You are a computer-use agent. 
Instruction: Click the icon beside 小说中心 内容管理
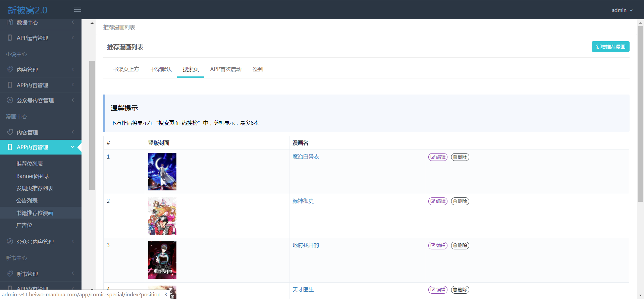click(x=10, y=69)
